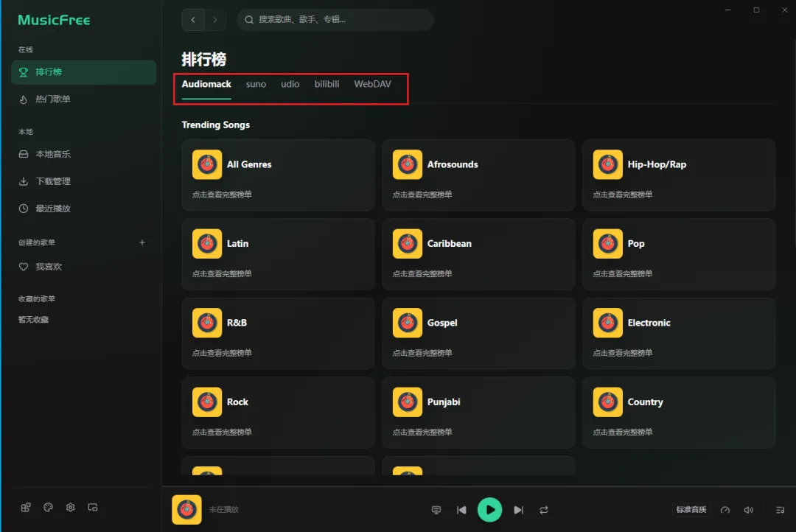Open the 排行榜 rankings page in sidebar

pyautogui.click(x=83, y=72)
